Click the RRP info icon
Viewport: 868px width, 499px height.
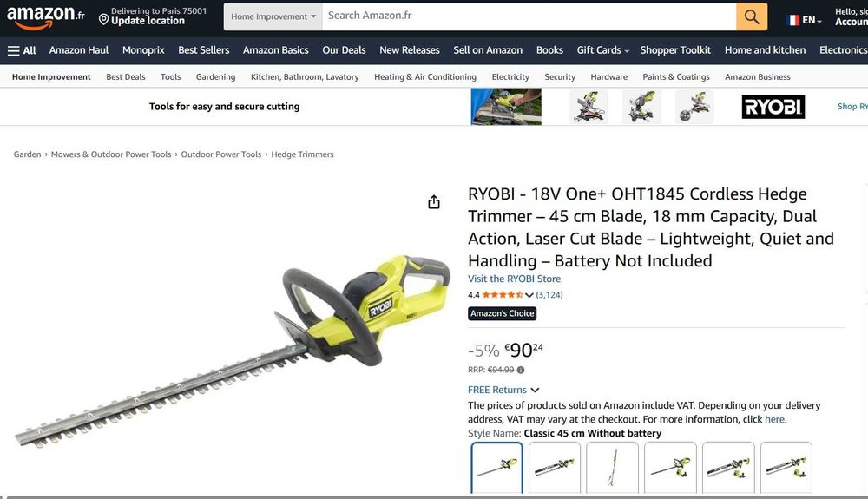[520, 370]
